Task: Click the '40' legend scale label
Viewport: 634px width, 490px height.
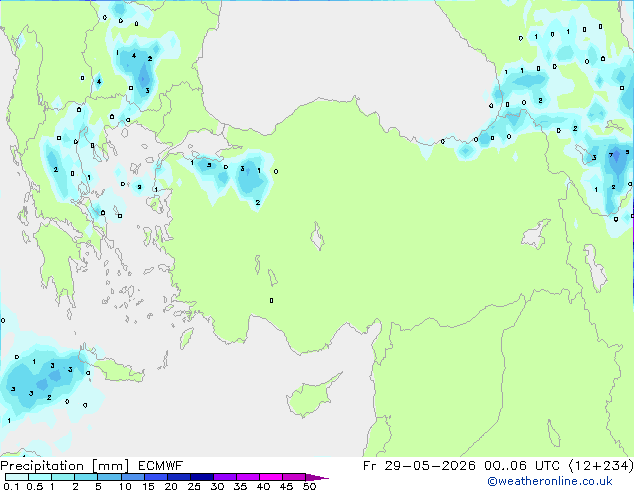Action: tap(263, 486)
